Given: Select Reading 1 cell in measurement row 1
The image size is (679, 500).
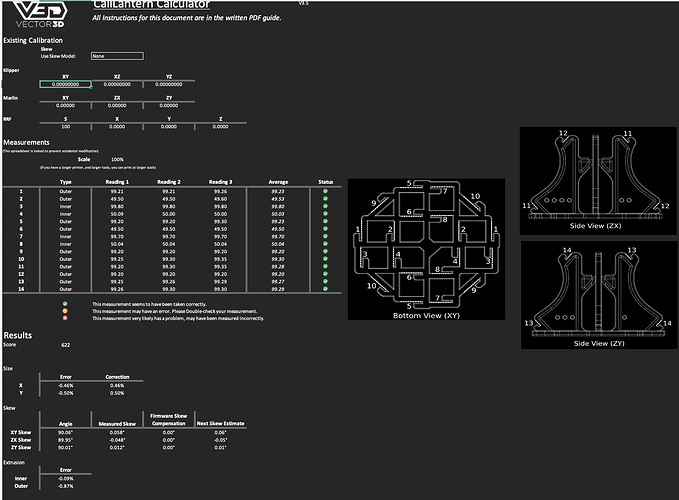Looking at the screenshot, I should [x=117, y=191].
